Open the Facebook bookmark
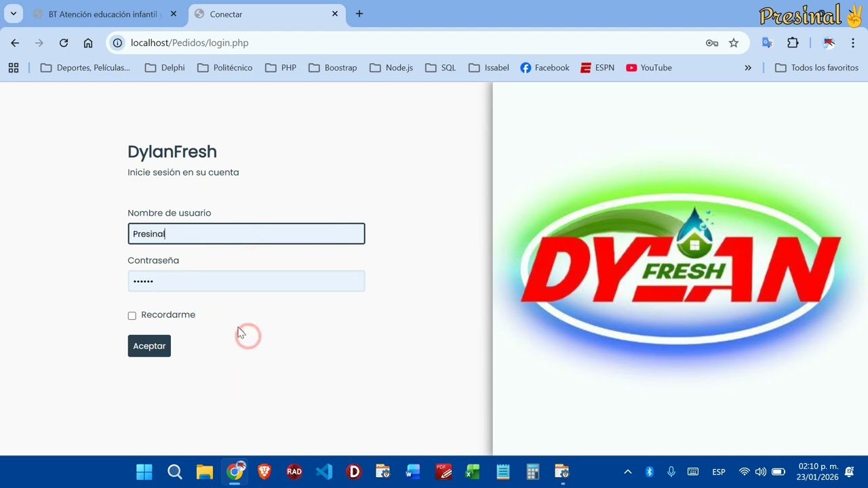Screen dimensions: 868x488 pos(545,68)
